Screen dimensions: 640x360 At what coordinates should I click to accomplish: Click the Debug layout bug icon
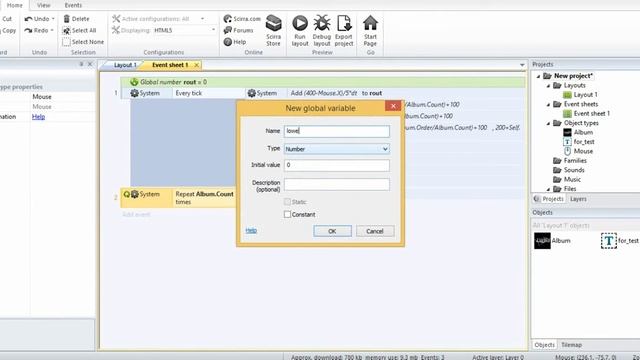click(322, 23)
